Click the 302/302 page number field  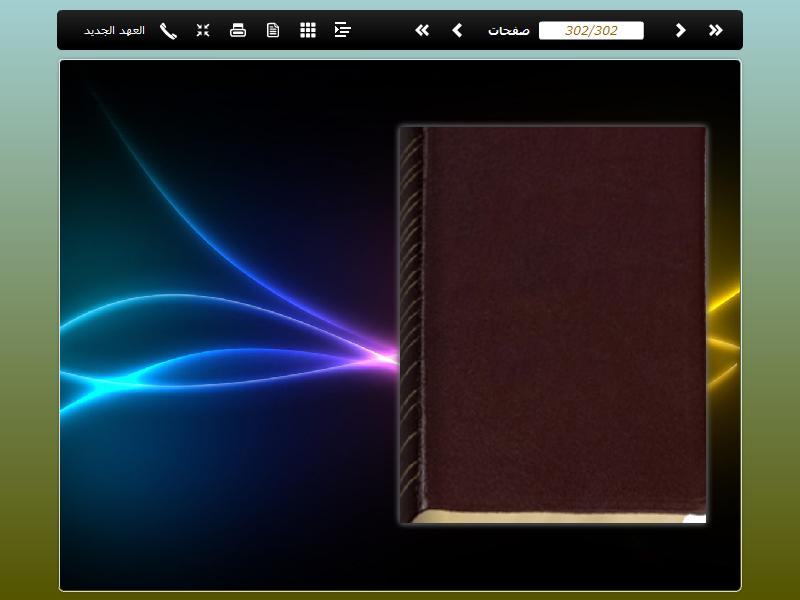pyautogui.click(x=591, y=30)
